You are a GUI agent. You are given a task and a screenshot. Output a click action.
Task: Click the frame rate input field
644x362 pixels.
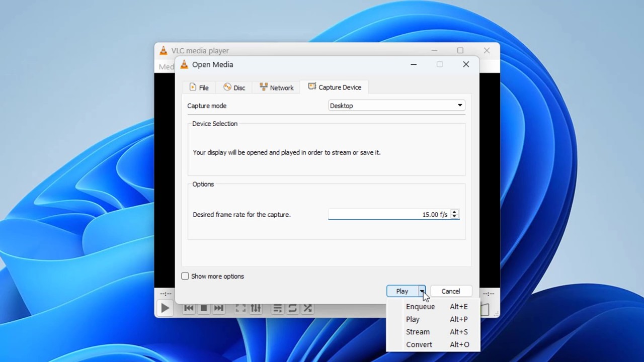pyautogui.click(x=389, y=214)
